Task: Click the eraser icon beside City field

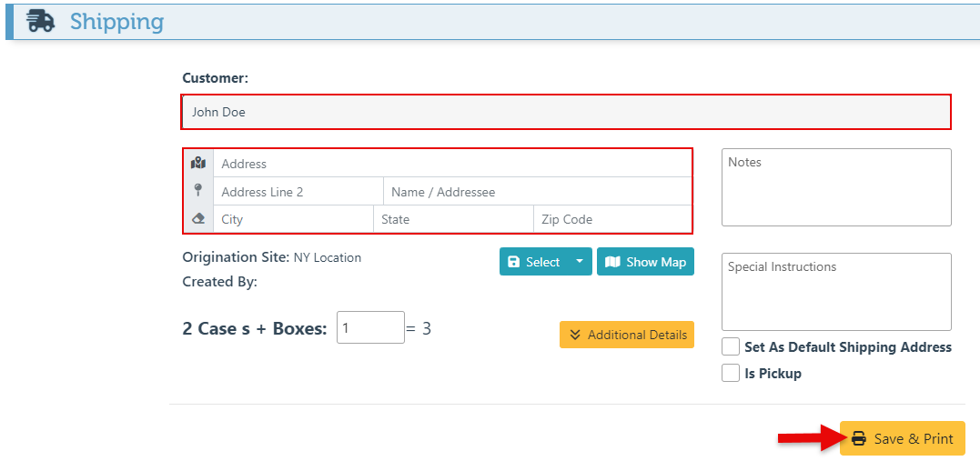Action: click(x=198, y=219)
